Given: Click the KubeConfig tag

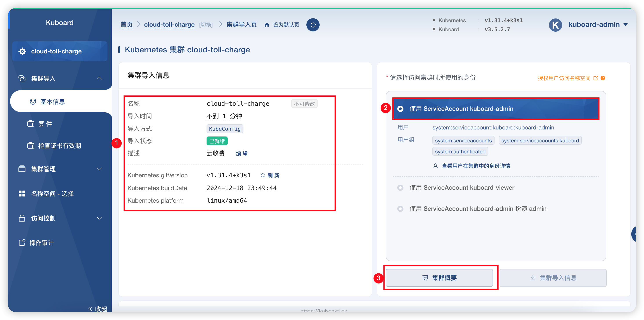Looking at the screenshot, I should coord(225,129).
